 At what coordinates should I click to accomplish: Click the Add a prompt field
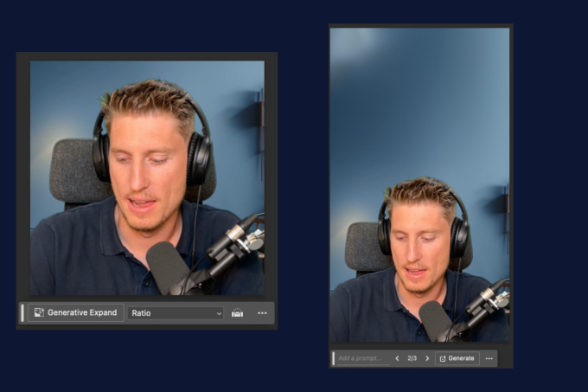pyautogui.click(x=363, y=358)
